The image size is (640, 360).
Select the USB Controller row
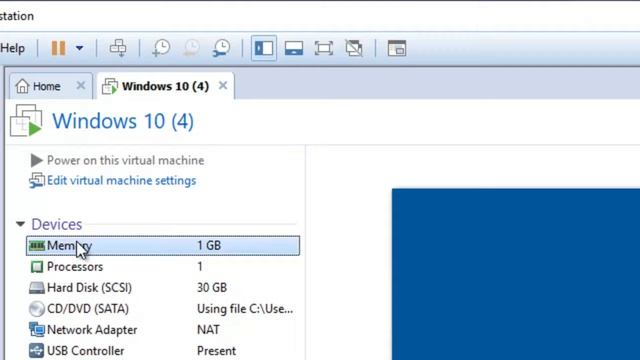coord(163,351)
